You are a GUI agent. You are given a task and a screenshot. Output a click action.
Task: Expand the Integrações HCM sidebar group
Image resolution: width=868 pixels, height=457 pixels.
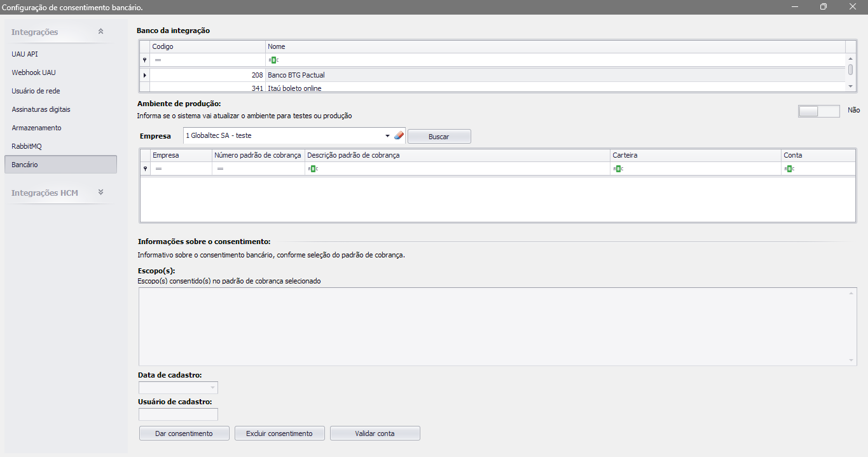[100, 193]
